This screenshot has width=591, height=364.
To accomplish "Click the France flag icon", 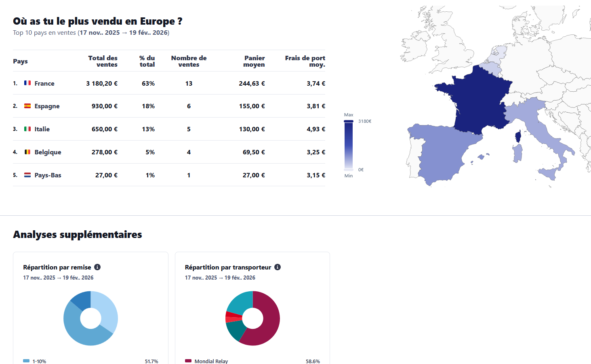I will tap(27, 83).
